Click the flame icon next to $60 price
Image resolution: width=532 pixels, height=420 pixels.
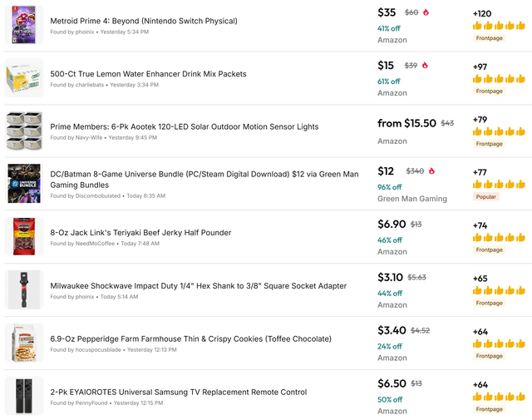coord(426,12)
